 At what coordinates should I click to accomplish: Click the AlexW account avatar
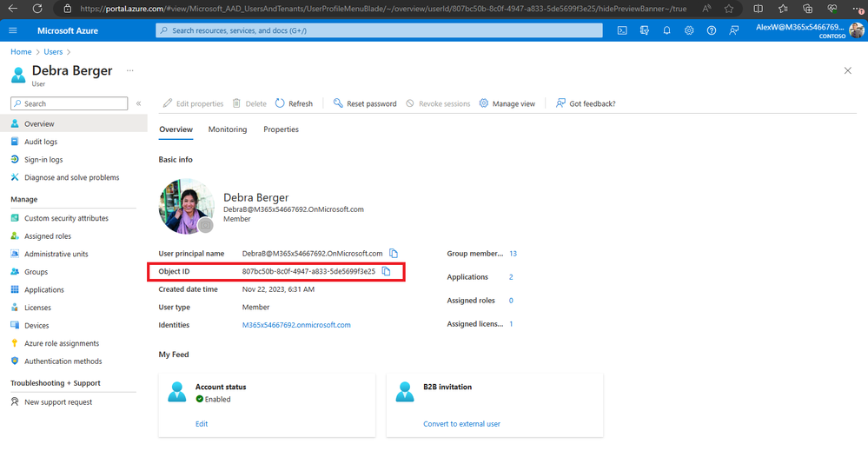click(857, 30)
